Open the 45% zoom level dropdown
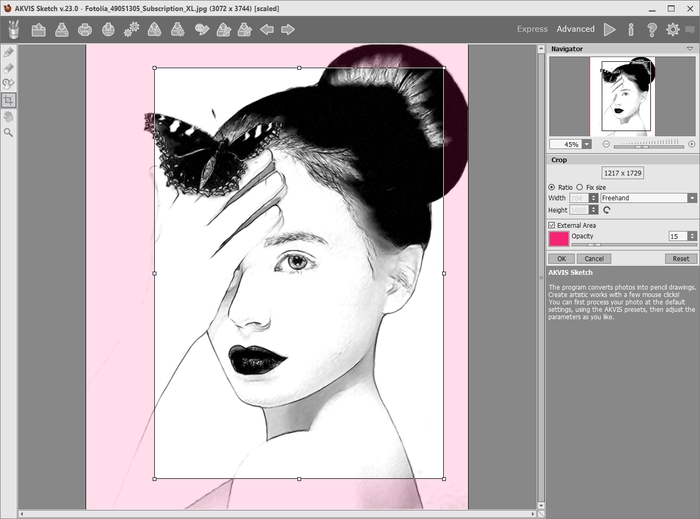The width and height of the screenshot is (700, 519). [x=587, y=144]
